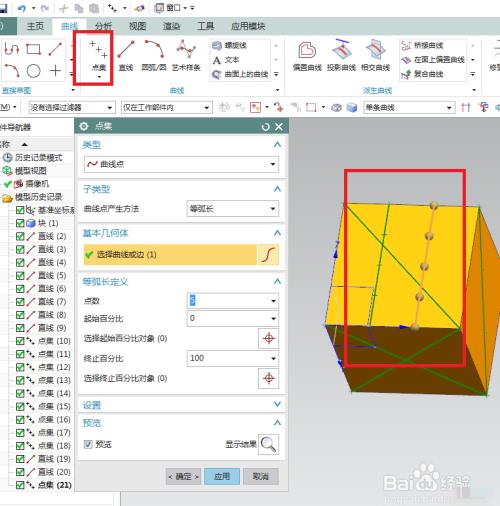Choose the 复合曲线 (Composite Curve) command

(x=422, y=74)
